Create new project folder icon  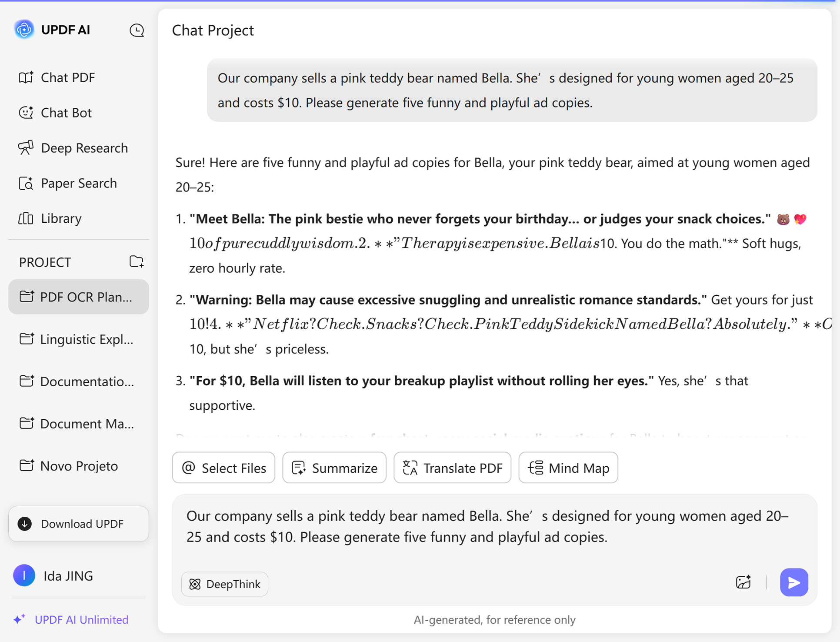137,261
